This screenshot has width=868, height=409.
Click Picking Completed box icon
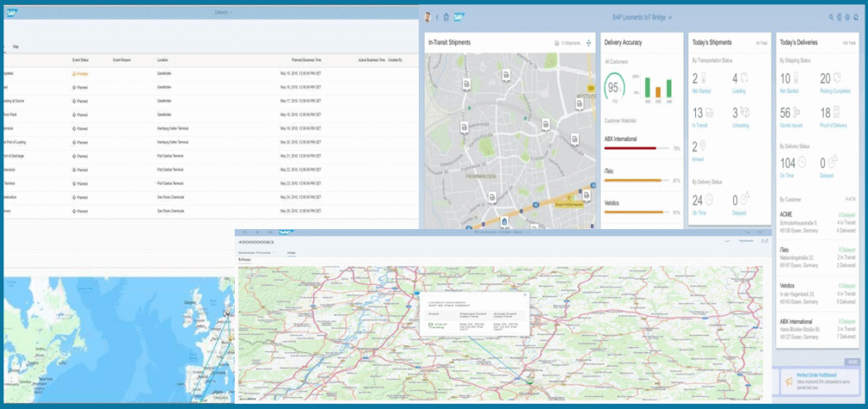[x=837, y=77]
